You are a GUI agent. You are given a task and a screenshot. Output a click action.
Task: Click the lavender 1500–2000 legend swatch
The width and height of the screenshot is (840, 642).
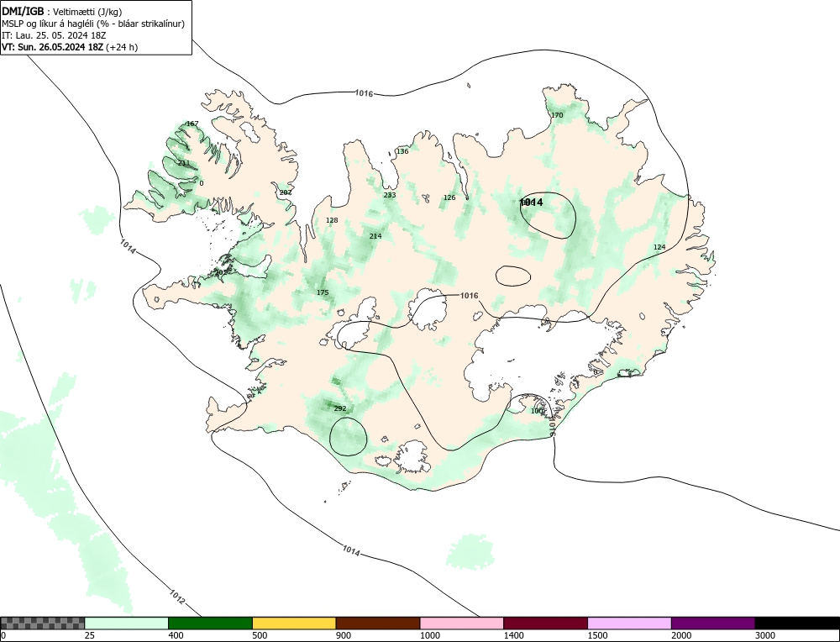click(x=629, y=623)
